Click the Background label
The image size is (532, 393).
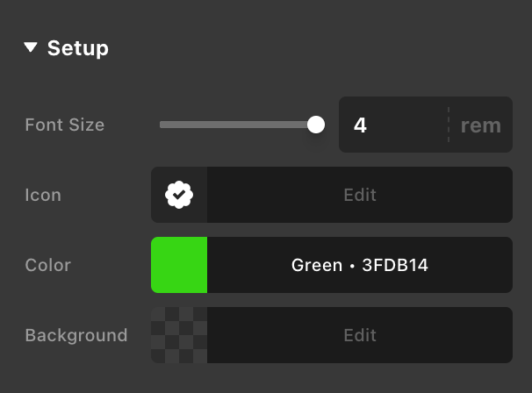76,335
